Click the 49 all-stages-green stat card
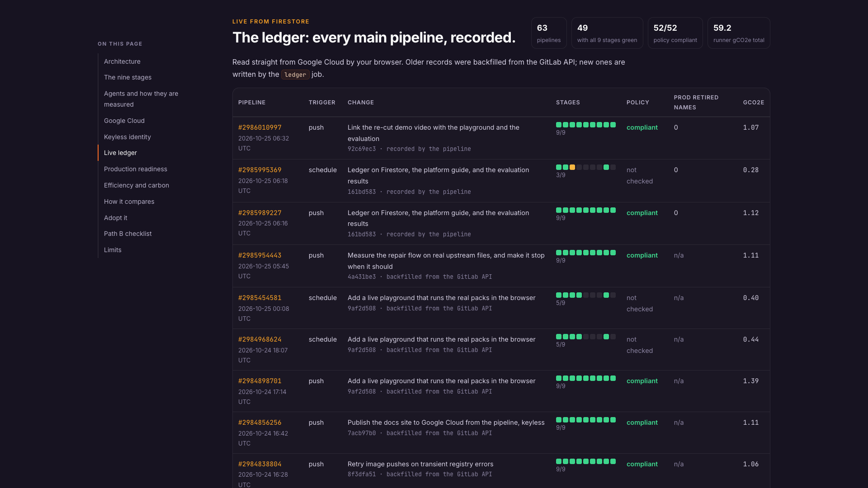 607,33
